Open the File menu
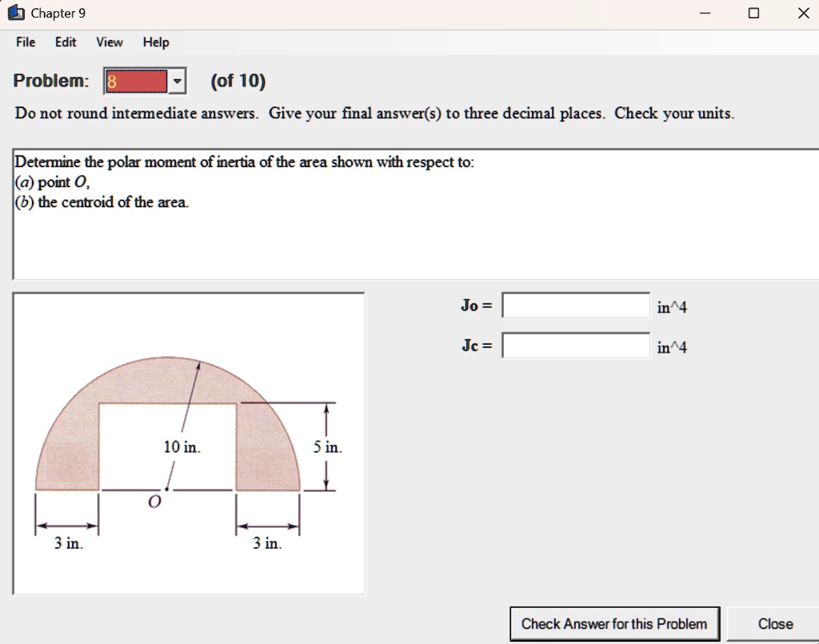The height and width of the screenshot is (644, 819). pyautogui.click(x=25, y=42)
